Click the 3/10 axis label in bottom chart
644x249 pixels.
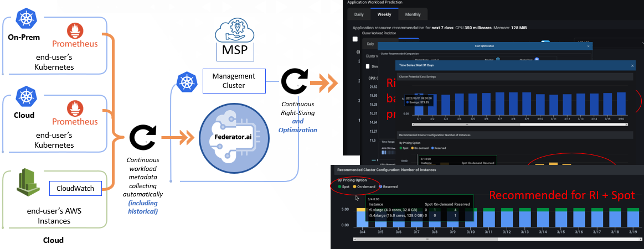tap(470, 232)
